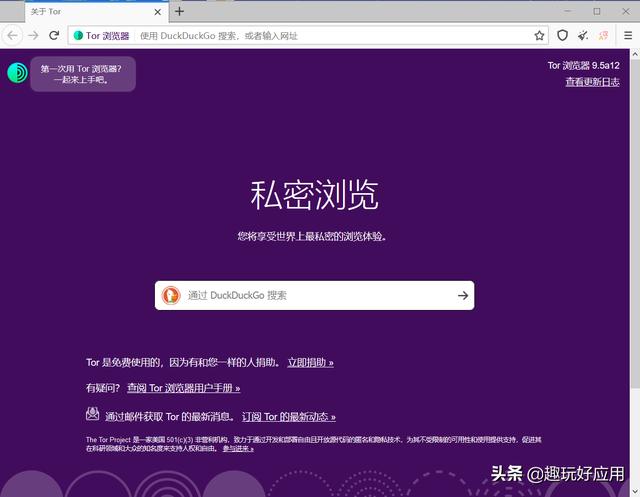Click the DuckDuckGo logo in search box

pos(171,295)
